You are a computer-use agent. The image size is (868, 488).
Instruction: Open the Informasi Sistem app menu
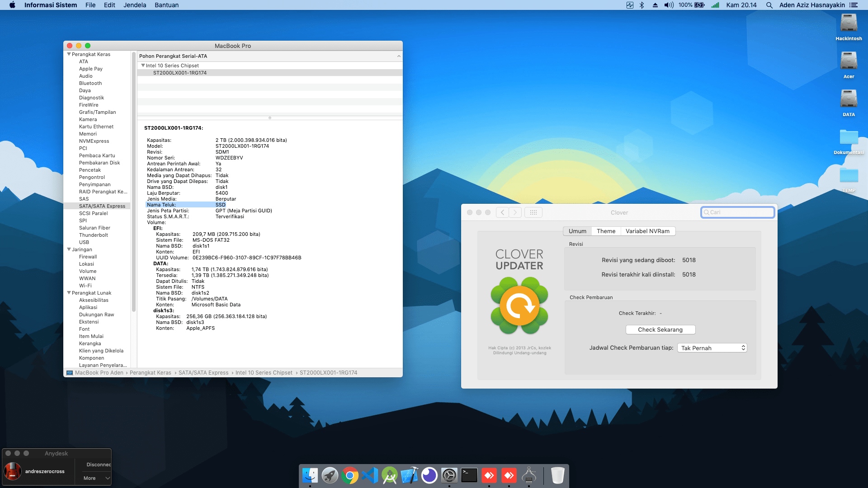[51, 5]
